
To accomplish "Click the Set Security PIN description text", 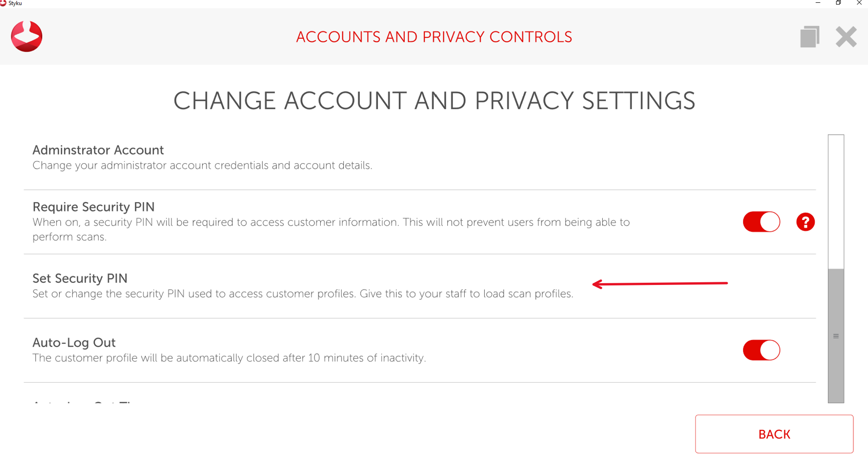I will click(303, 294).
